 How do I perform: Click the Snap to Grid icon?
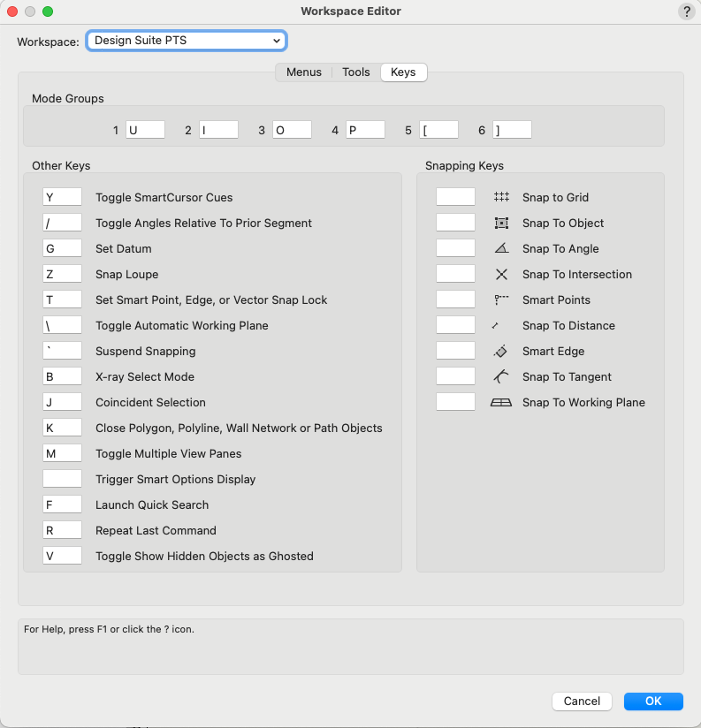502,196
